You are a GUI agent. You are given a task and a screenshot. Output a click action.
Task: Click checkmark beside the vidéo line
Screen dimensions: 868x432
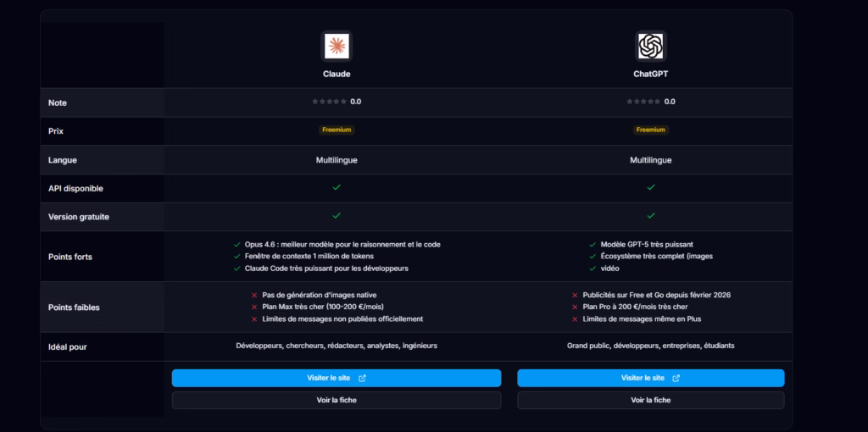tap(593, 269)
